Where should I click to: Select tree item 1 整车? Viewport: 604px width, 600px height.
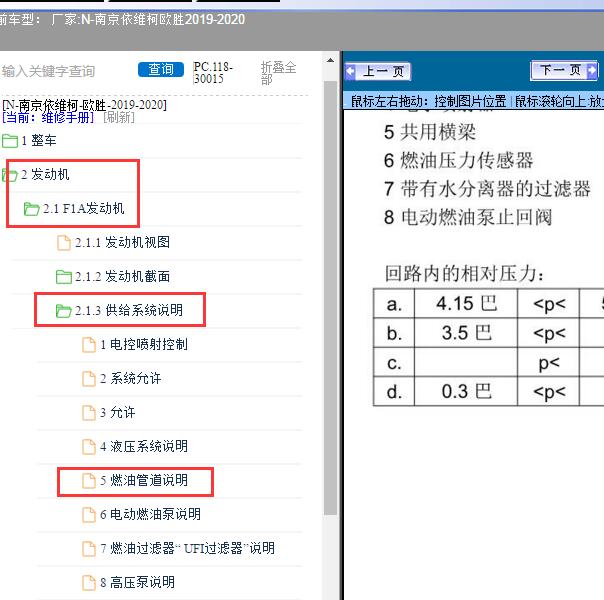coord(39,141)
